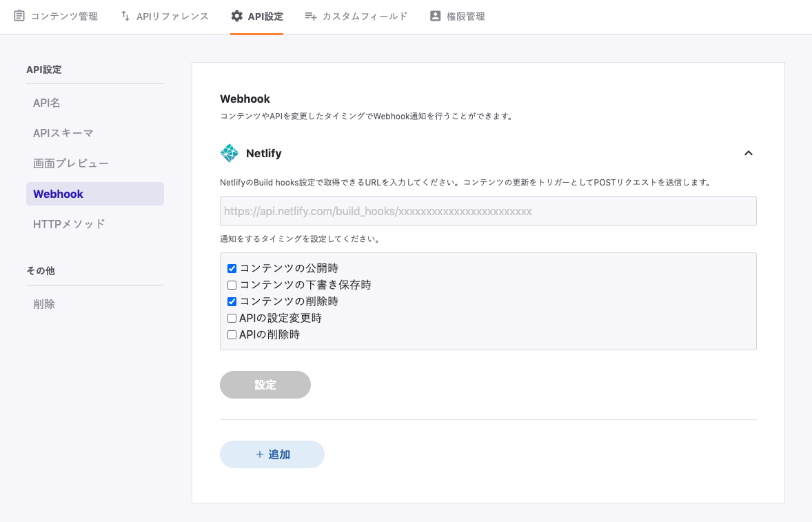Screen dimensions: 812x522
Task: Go to HTTPメソッド settings
Action: coord(69,224)
